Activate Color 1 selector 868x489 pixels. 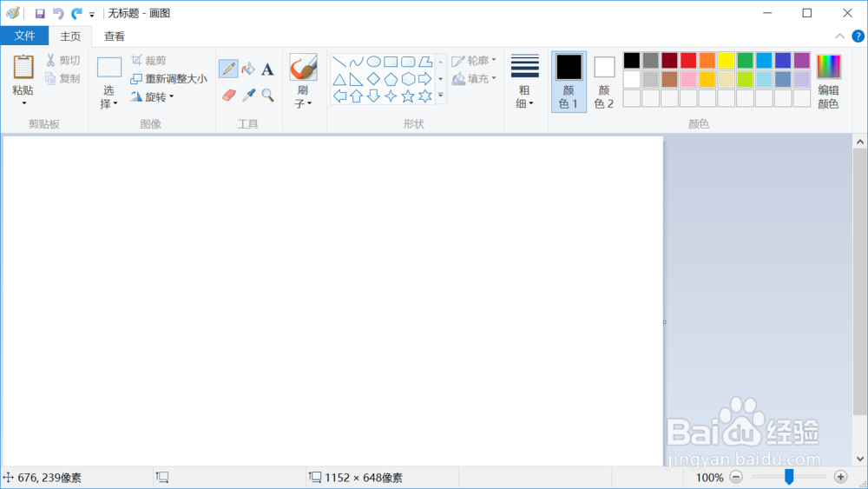pos(569,82)
